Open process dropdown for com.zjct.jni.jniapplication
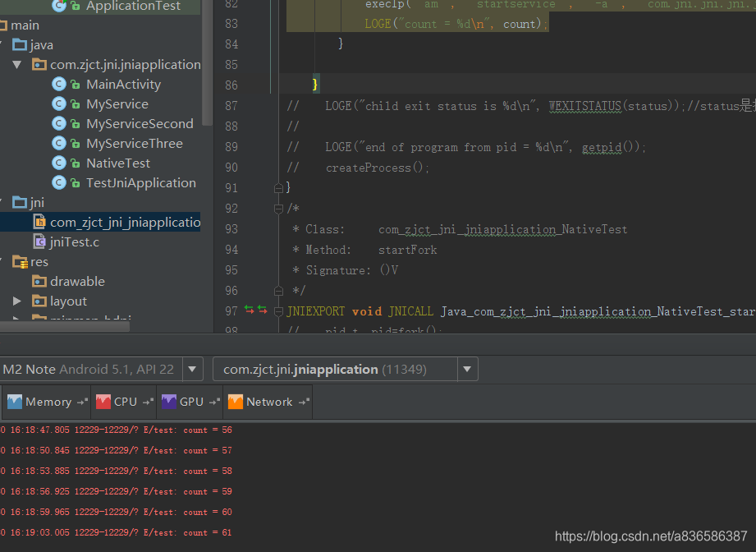 pos(467,370)
